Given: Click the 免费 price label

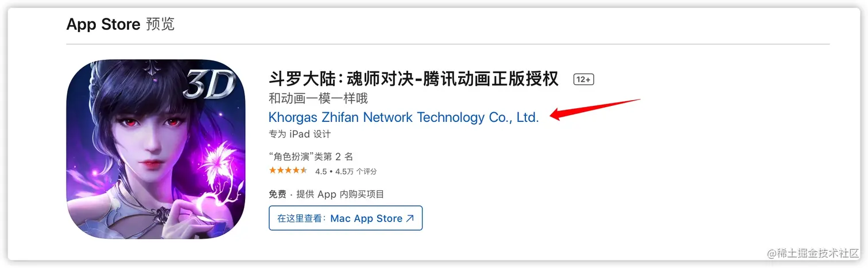Looking at the screenshot, I should pyautogui.click(x=277, y=194).
